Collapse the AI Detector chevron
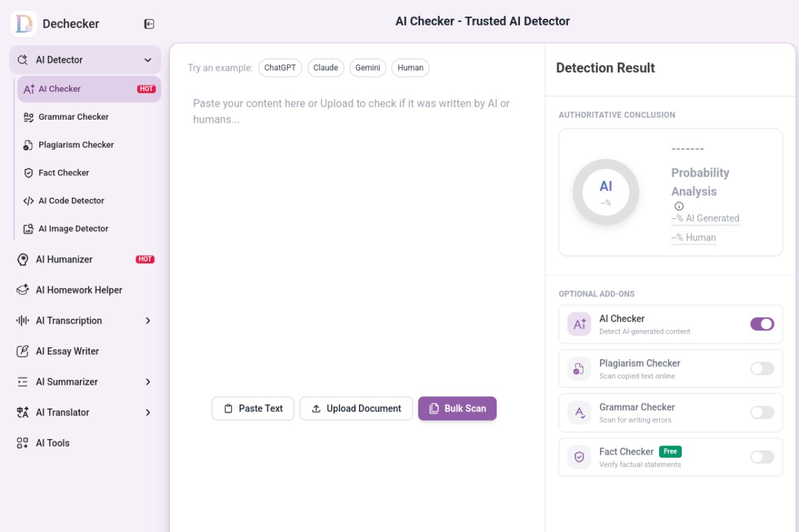 tap(148, 60)
